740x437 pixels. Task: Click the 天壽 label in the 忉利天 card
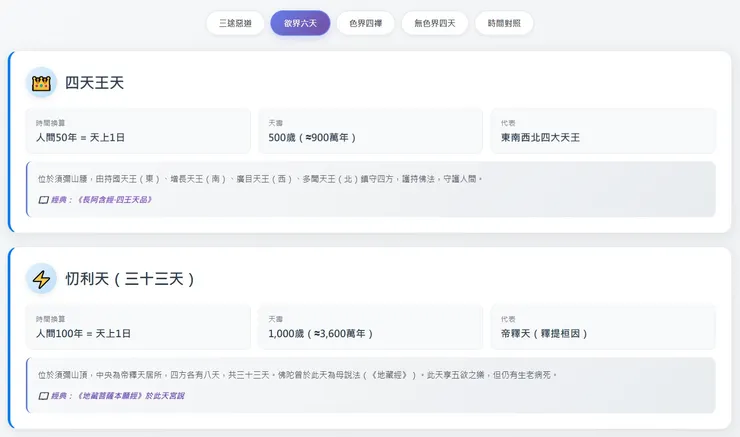coord(276,319)
